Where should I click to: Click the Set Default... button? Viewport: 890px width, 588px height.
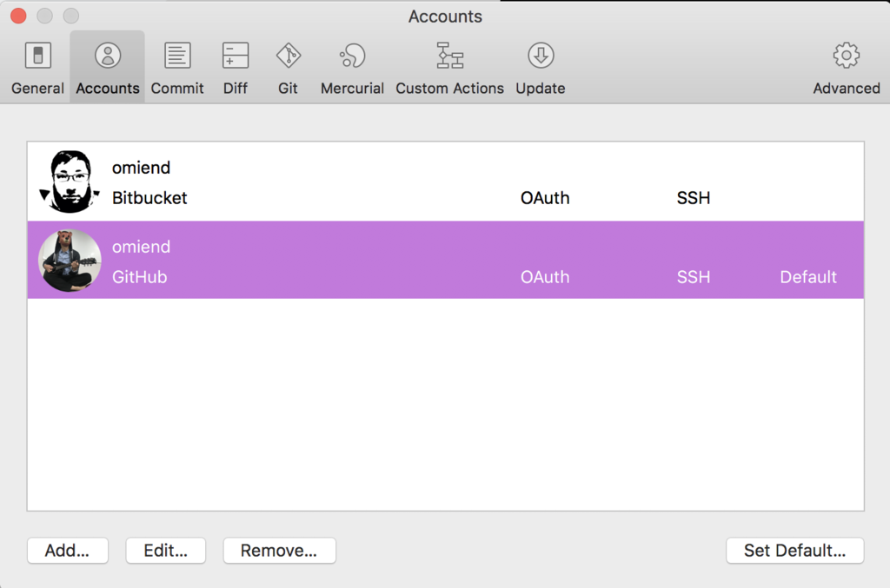point(794,551)
